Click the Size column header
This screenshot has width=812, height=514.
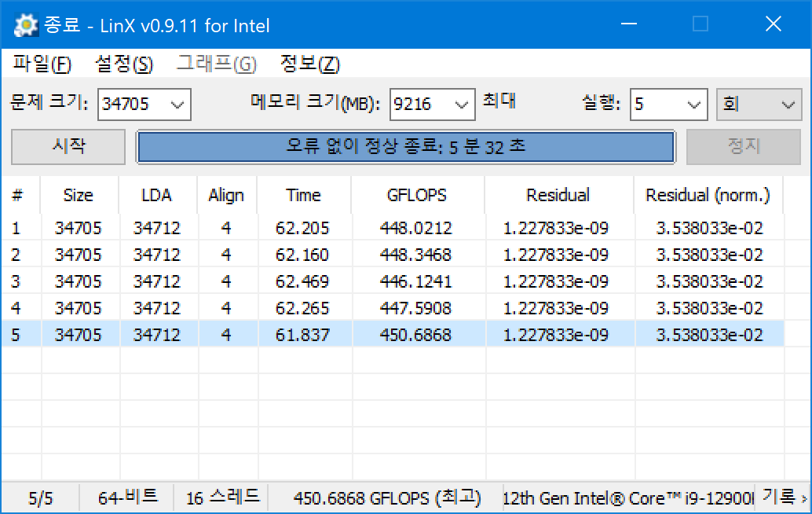pos(79,196)
